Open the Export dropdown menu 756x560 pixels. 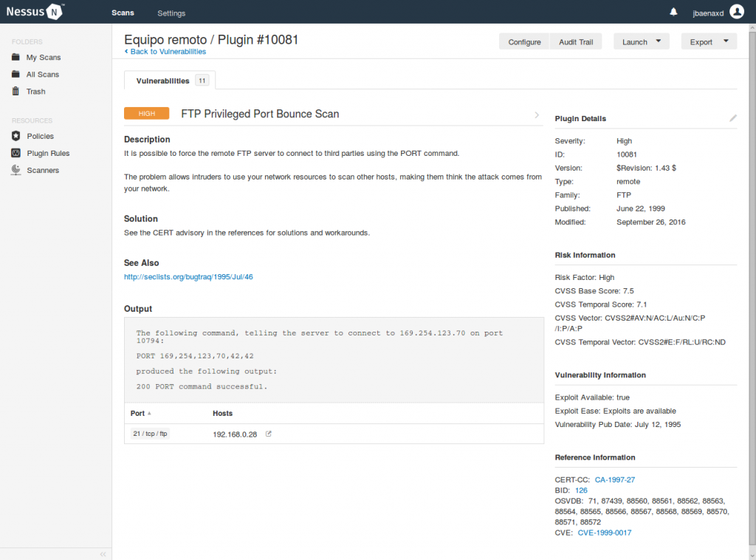(708, 42)
